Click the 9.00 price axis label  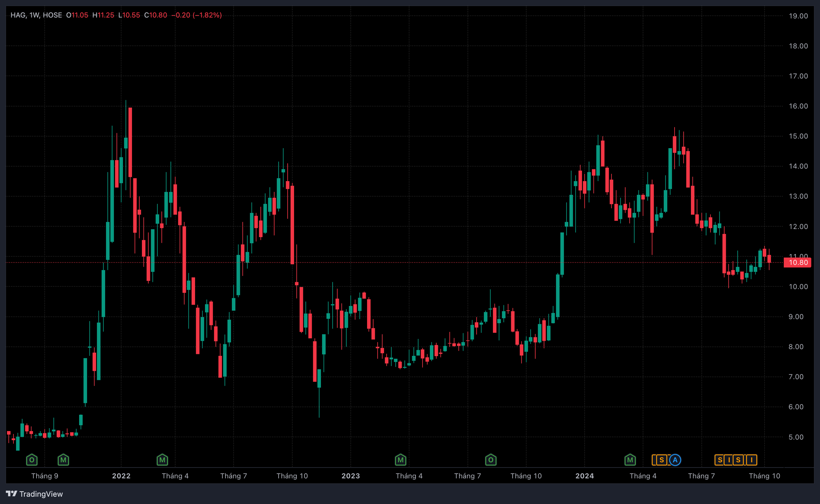[796, 317]
